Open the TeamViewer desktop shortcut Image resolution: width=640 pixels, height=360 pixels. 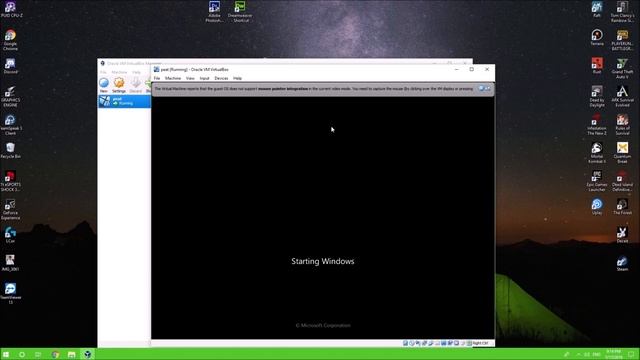tap(10, 293)
